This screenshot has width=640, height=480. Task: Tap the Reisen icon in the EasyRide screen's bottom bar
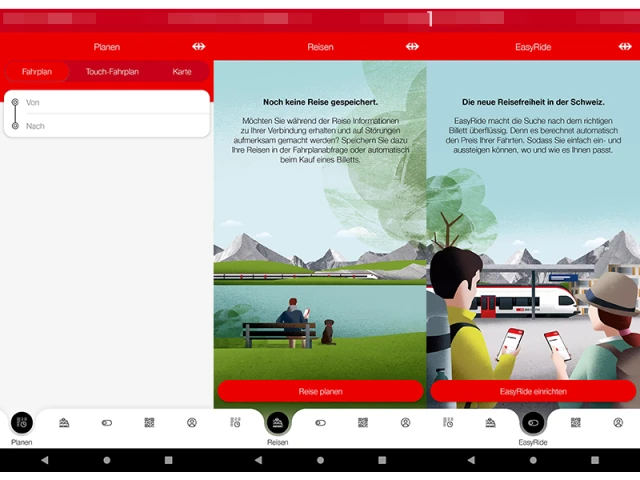[x=491, y=423]
